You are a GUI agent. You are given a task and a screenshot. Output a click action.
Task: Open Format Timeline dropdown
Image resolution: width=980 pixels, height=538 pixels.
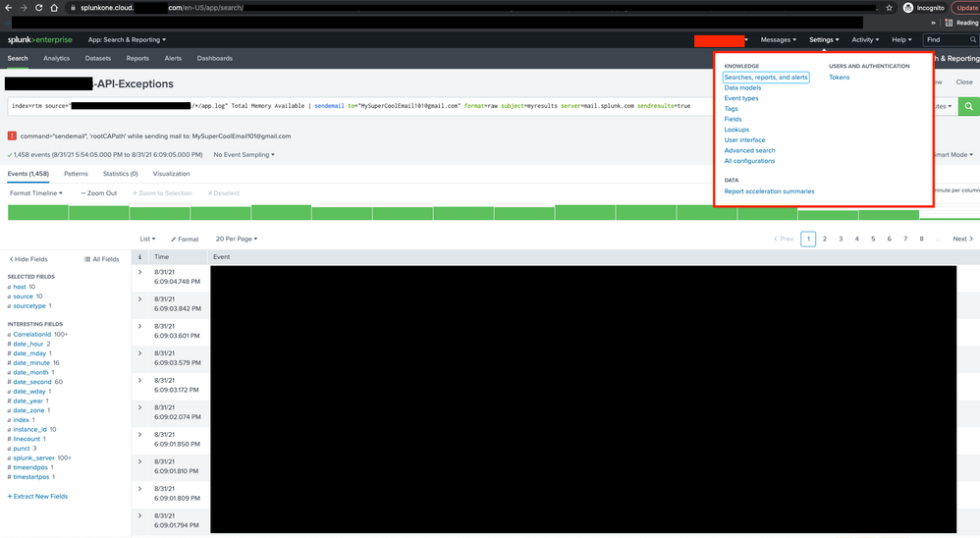[x=36, y=193]
